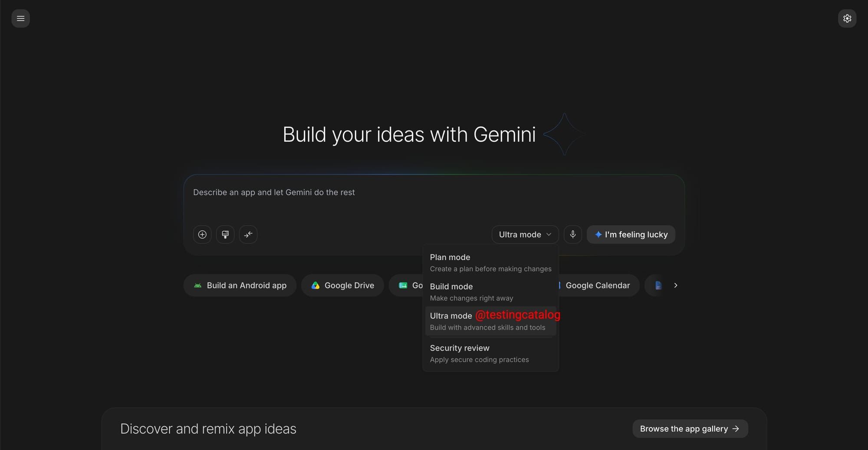Click the Google Drive chip

pyautogui.click(x=342, y=285)
